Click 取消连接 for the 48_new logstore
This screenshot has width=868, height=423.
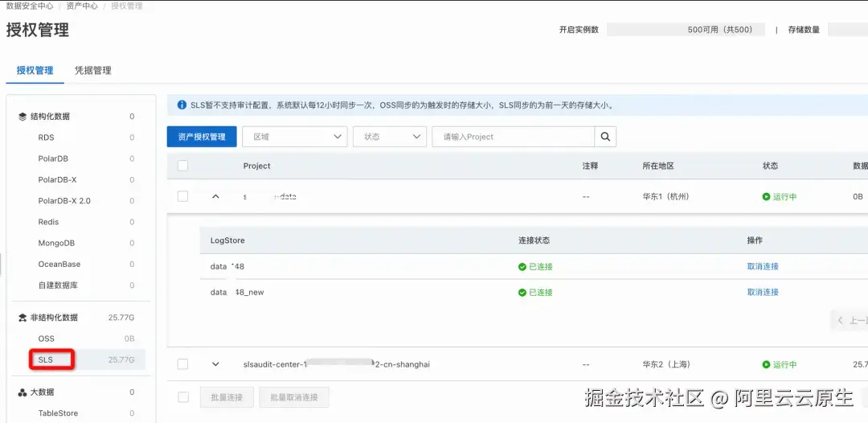click(763, 293)
